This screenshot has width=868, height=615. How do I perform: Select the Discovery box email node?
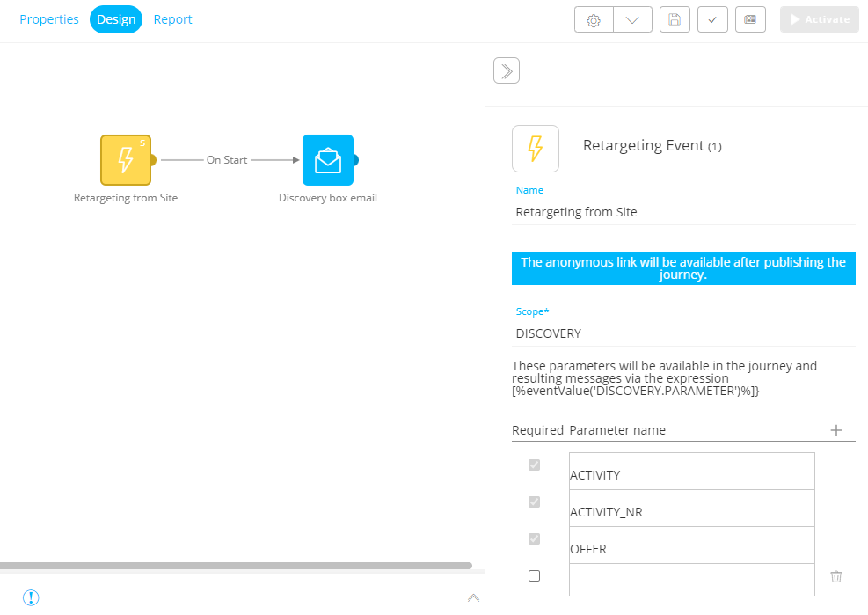click(327, 160)
